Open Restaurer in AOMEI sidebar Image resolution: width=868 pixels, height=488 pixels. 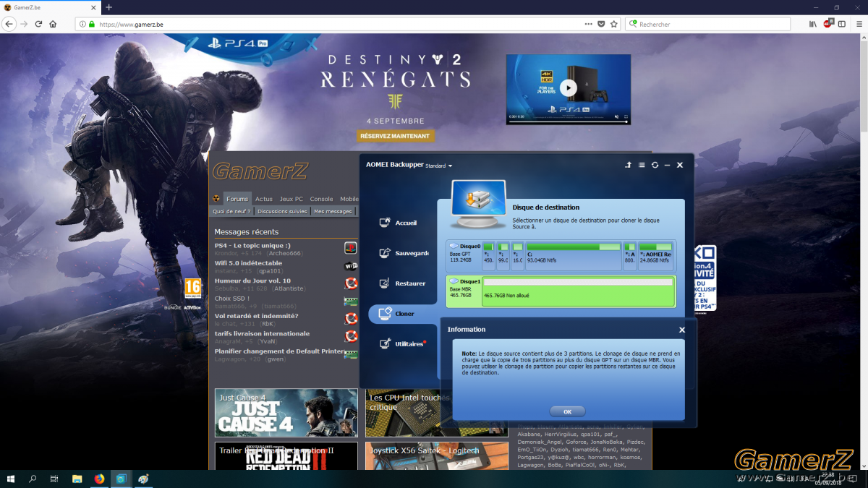[402, 283]
